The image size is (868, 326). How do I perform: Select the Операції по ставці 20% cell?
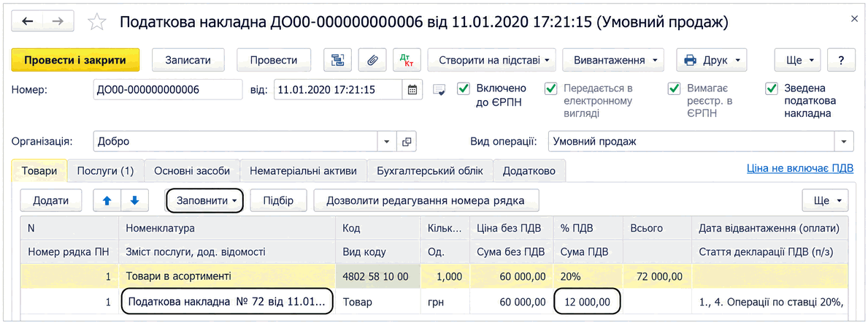click(769, 302)
